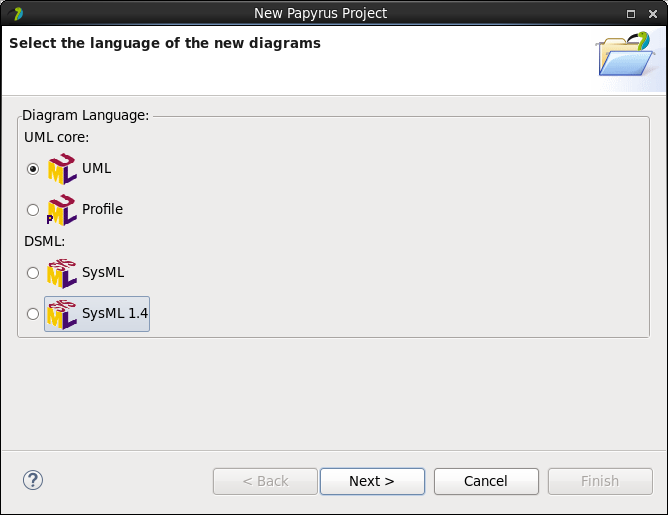Image resolution: width=668 pixels, height=515 pixels.
Task: Choose the SysML 1.4 radio button
Action: point(33,314)
